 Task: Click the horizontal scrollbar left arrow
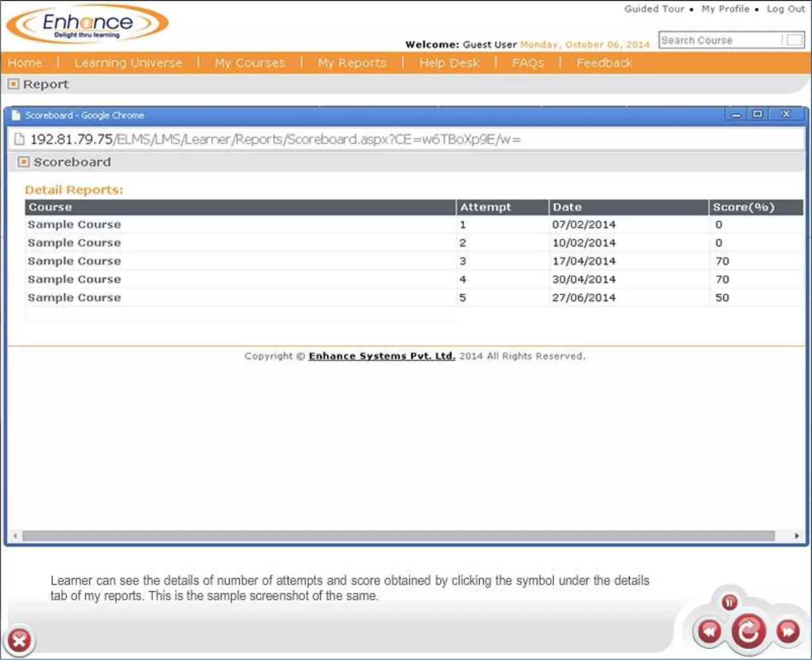click(x=15, y=536)
